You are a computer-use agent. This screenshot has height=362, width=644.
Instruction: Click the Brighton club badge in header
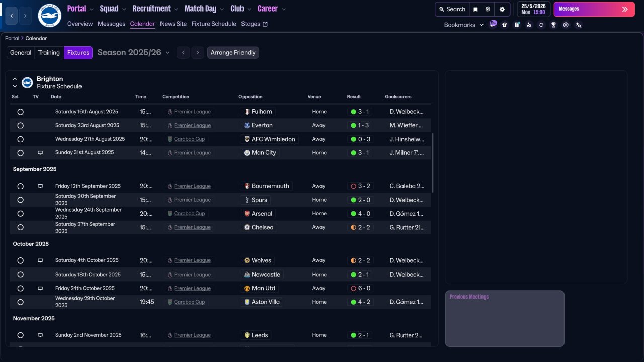(x=49, y=16)
